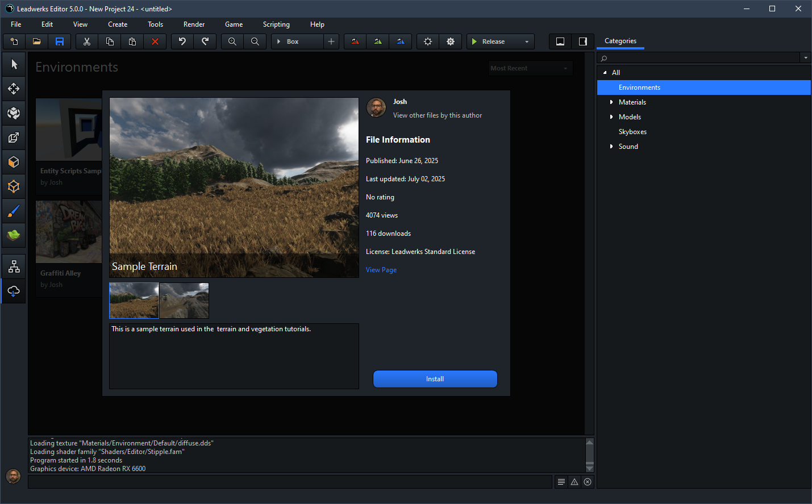Click the blue Install button
This screenshot has width=812, height=504.
pyautogui.click(x=435, y=379)
